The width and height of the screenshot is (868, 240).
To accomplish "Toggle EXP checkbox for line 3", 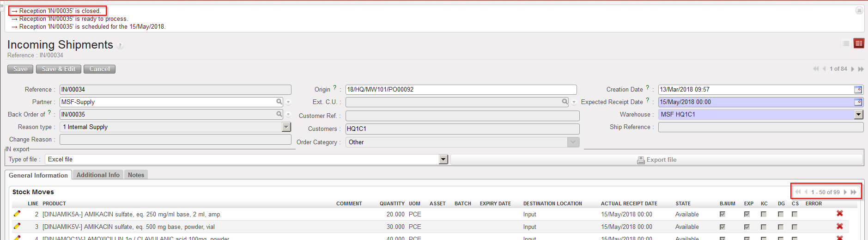I will (x=747, y=227).
